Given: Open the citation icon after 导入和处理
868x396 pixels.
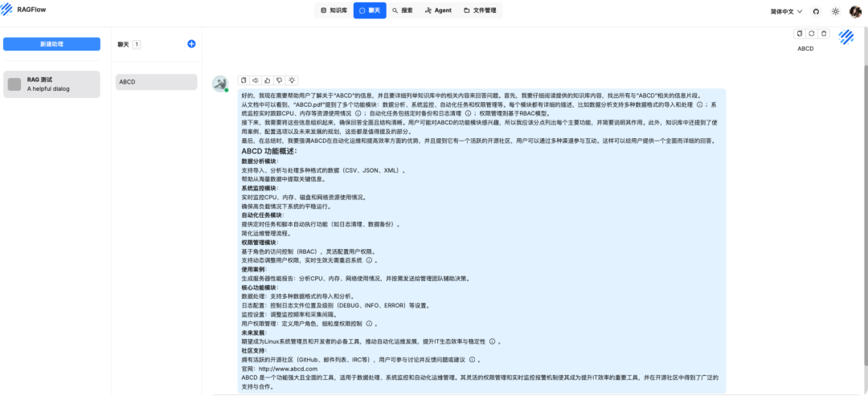Looking at the screenshot, I should click(x=700, y=104).
